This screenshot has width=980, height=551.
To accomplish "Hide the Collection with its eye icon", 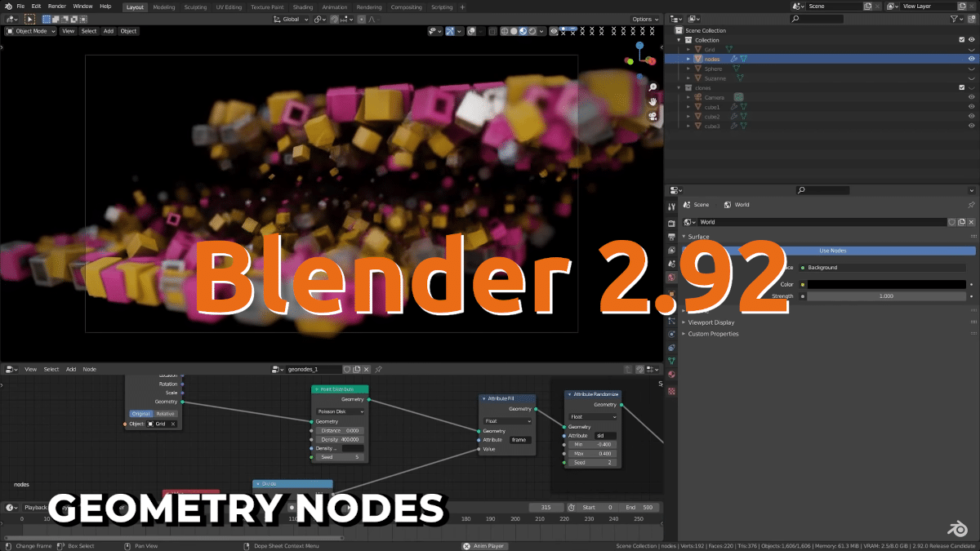I will tap(972, 40).
